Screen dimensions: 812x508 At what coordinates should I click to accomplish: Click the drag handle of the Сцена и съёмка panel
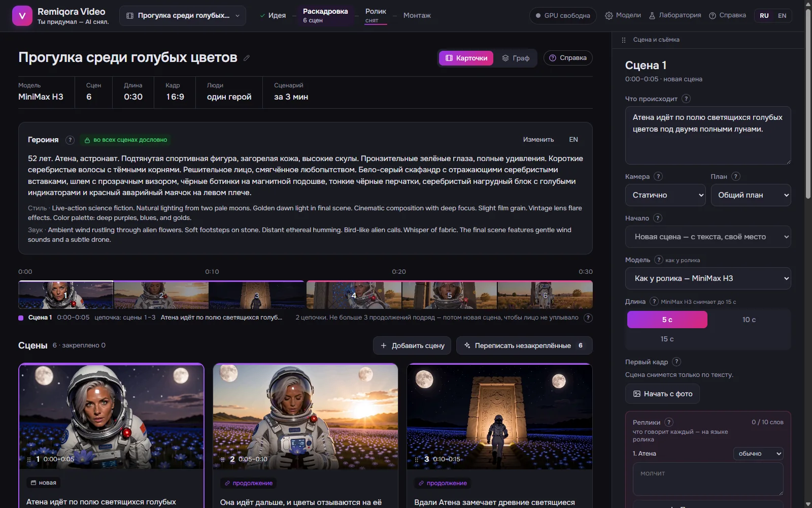click(x=624, y=40)
